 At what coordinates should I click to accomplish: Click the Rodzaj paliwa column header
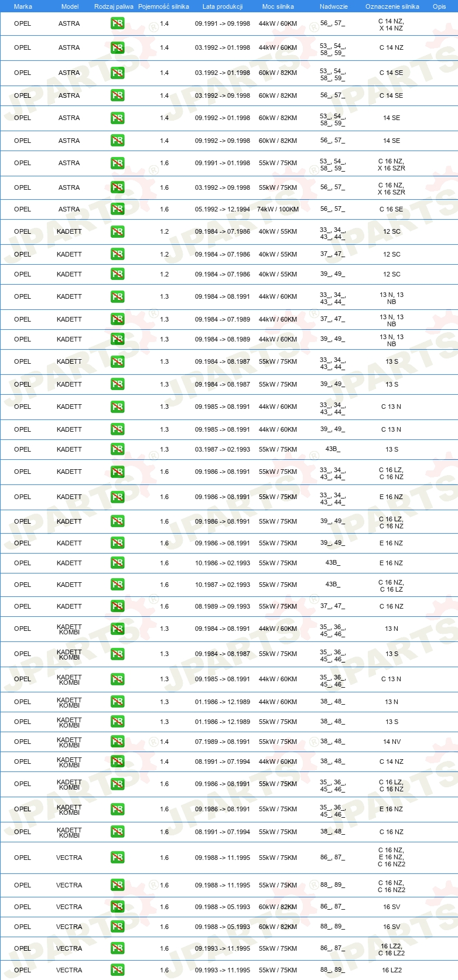[114, 6]
